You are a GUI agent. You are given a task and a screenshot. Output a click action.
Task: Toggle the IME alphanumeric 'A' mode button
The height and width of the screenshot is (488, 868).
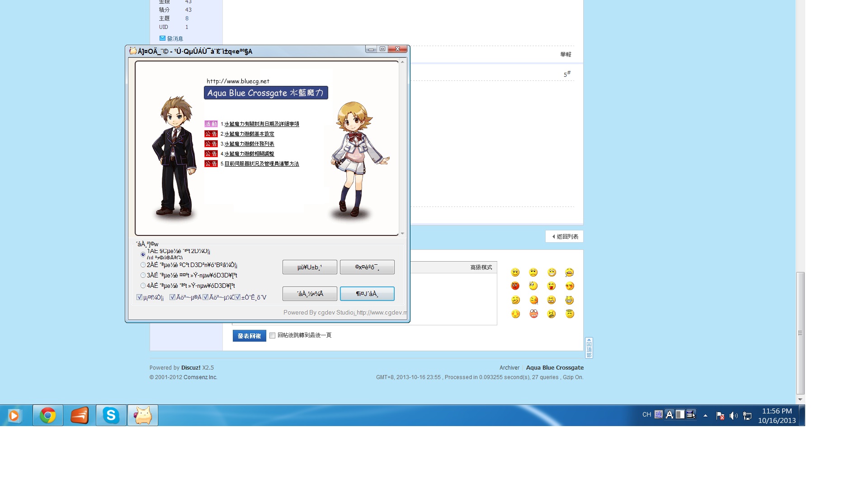pos(670,414)
